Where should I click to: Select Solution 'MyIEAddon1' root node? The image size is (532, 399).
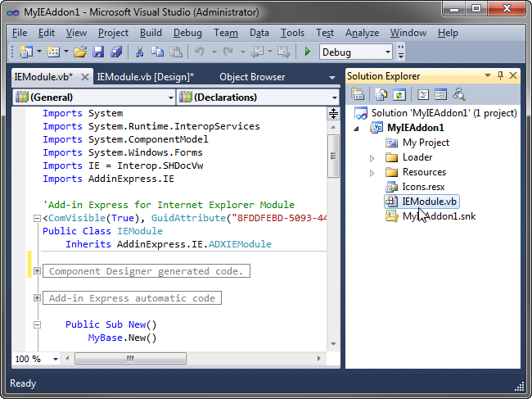pos(444,113)
